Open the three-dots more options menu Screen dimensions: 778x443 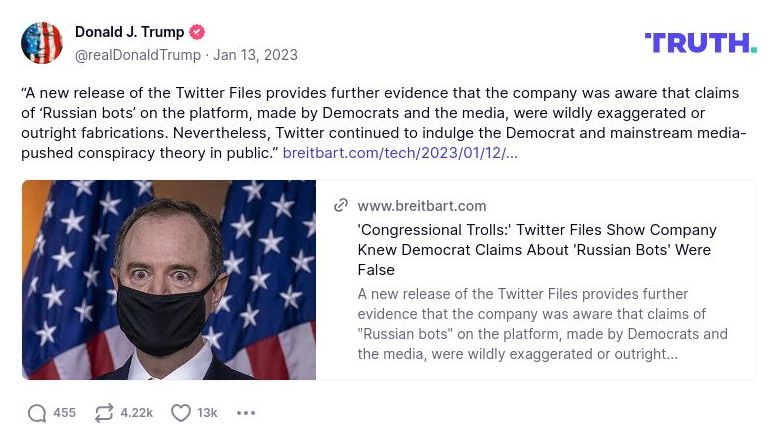tap(246, 413)
